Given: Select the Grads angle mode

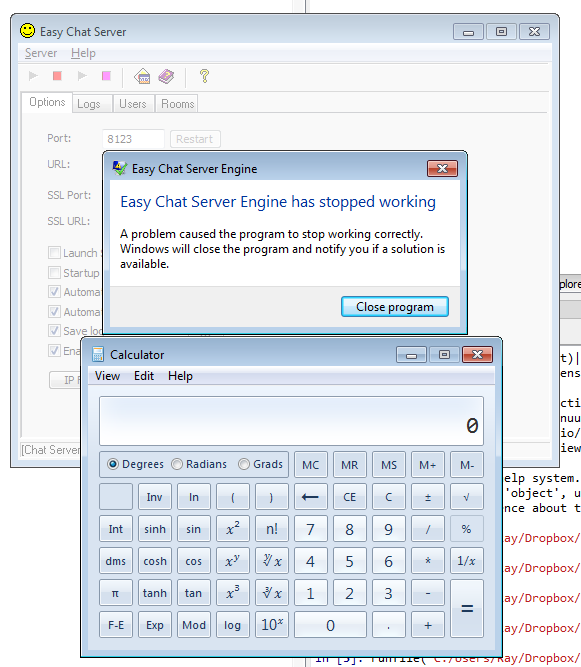Looking at the screenshot, I should click(261, 464).
